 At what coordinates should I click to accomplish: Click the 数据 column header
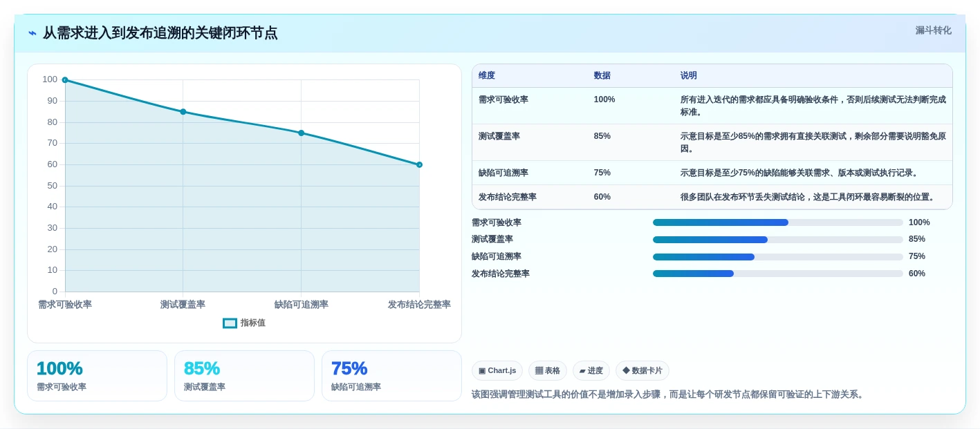pos(602,76)
